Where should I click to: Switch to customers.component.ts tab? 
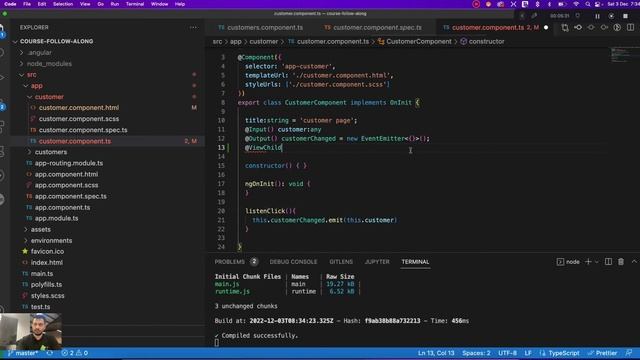point(260,28)
